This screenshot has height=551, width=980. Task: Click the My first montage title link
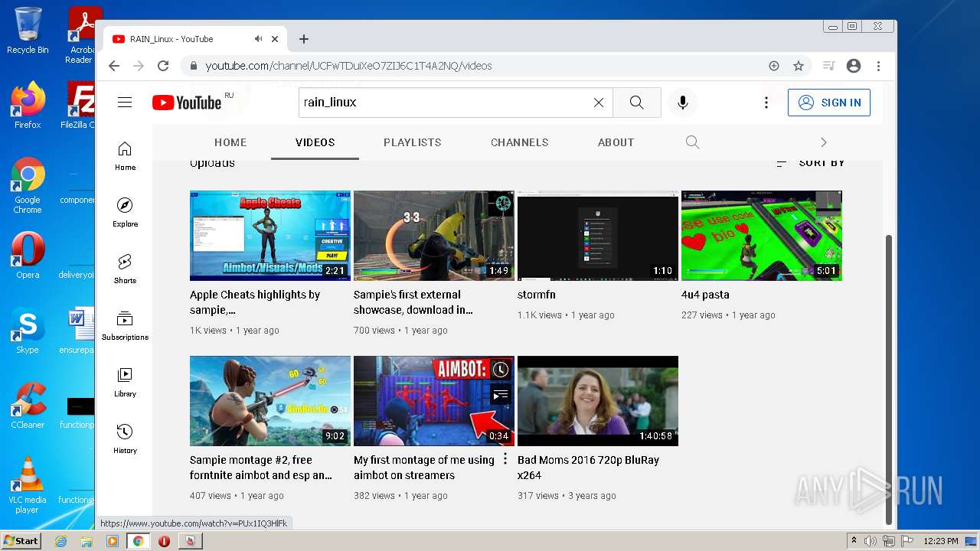click(424, 468)
